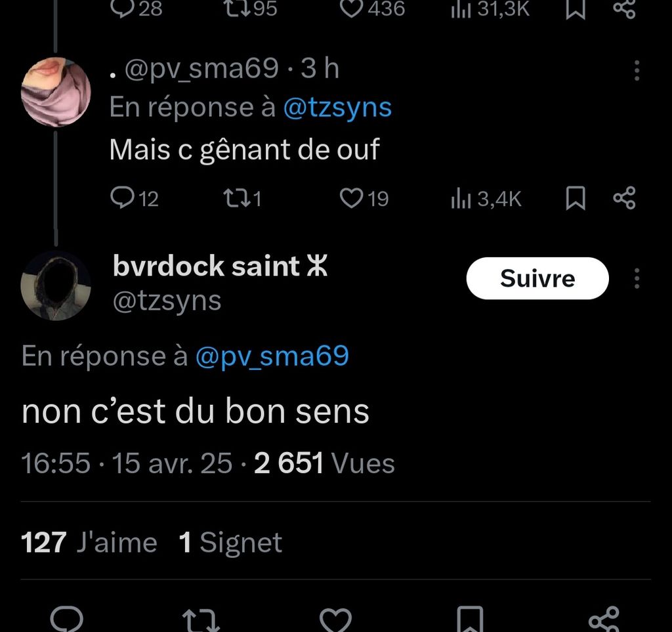The width and height of the screenshot is (672, 632).
Task: Open replies on the pv_sma69 reply
Action: click(x=135, y=199)
